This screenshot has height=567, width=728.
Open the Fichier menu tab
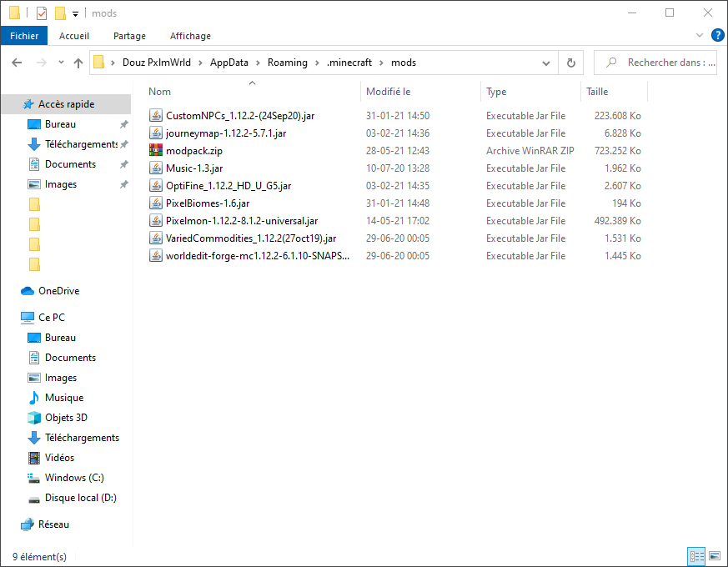24,36
